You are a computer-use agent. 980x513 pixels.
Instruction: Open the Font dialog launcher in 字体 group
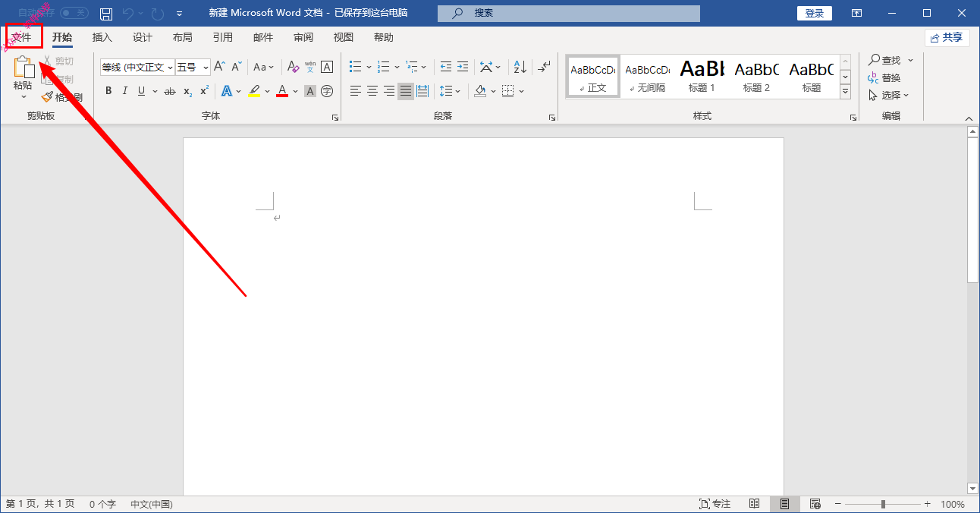(x=335, y=118)
